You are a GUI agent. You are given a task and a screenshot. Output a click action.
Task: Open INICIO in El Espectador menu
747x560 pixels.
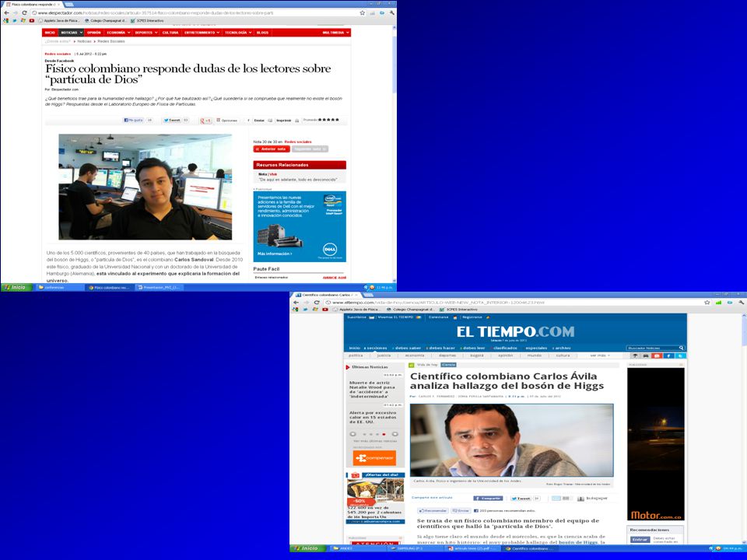50,33
